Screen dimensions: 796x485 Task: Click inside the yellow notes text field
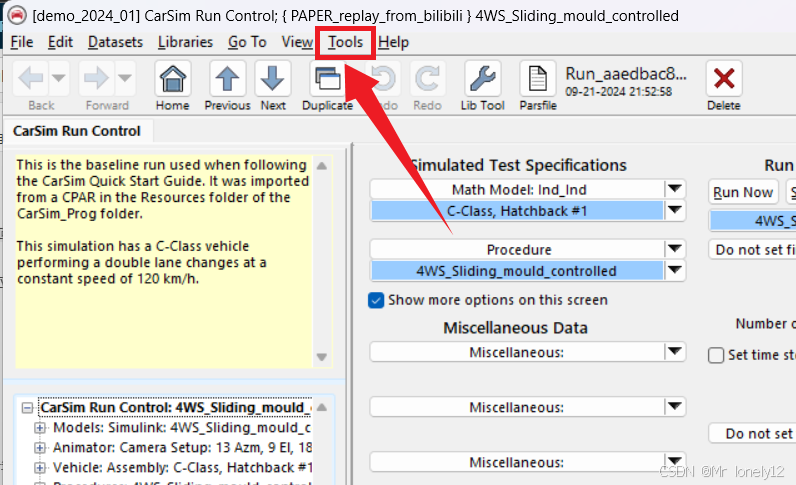click(163, 262)
